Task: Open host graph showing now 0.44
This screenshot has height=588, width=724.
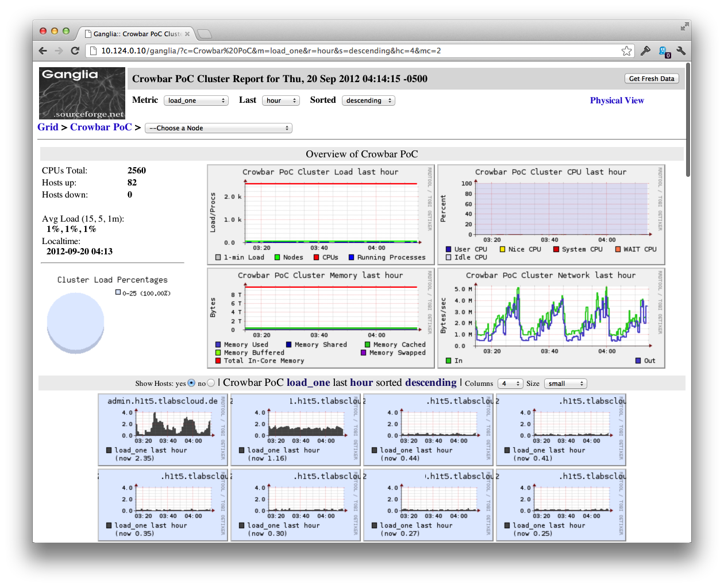Action: 428,430
